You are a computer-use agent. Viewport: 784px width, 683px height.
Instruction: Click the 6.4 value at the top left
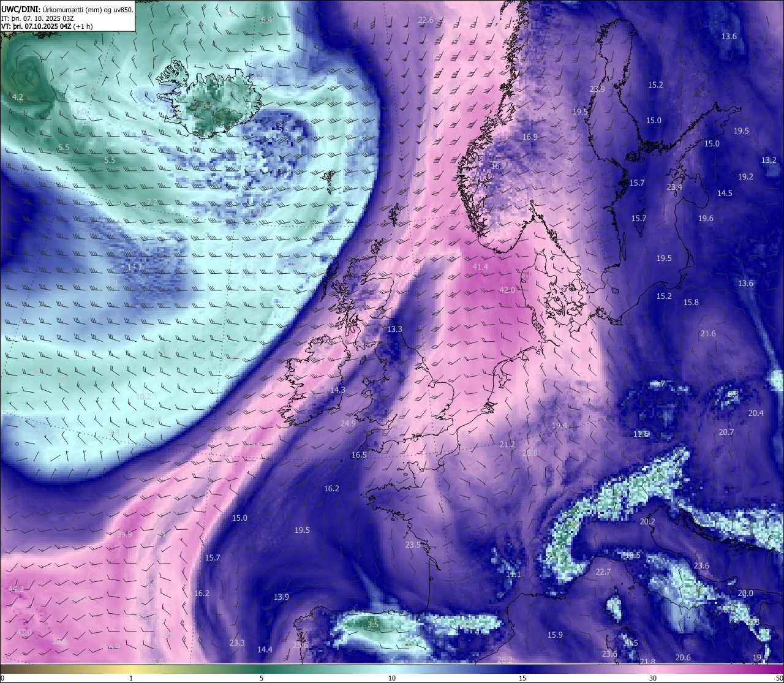[266, 20]
